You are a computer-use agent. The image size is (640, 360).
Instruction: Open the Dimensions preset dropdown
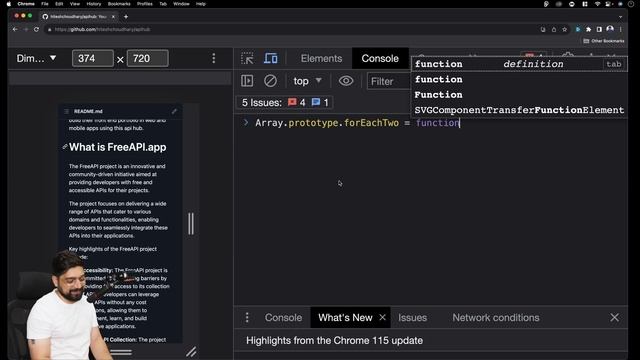pos(36,58)
